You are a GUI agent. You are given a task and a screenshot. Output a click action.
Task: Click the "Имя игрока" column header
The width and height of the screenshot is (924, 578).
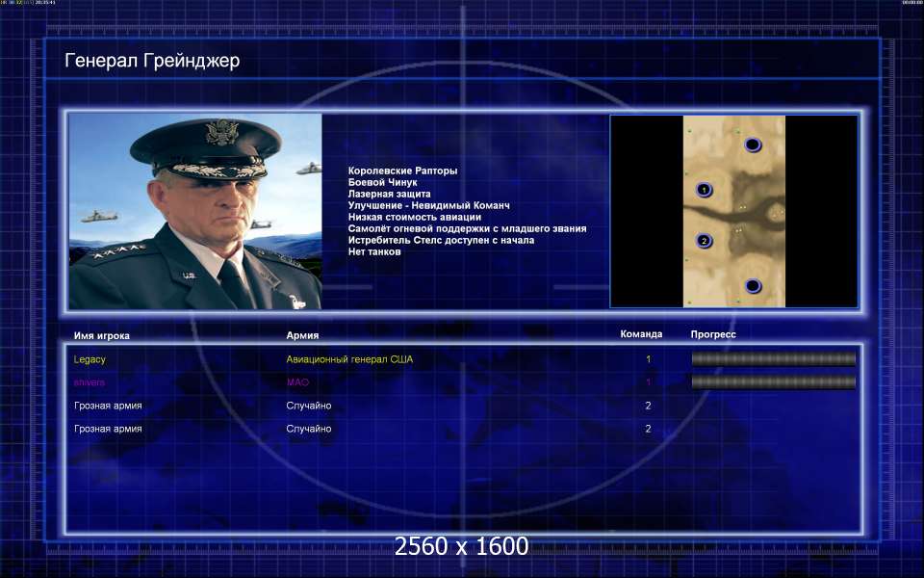tap(101, 335)
